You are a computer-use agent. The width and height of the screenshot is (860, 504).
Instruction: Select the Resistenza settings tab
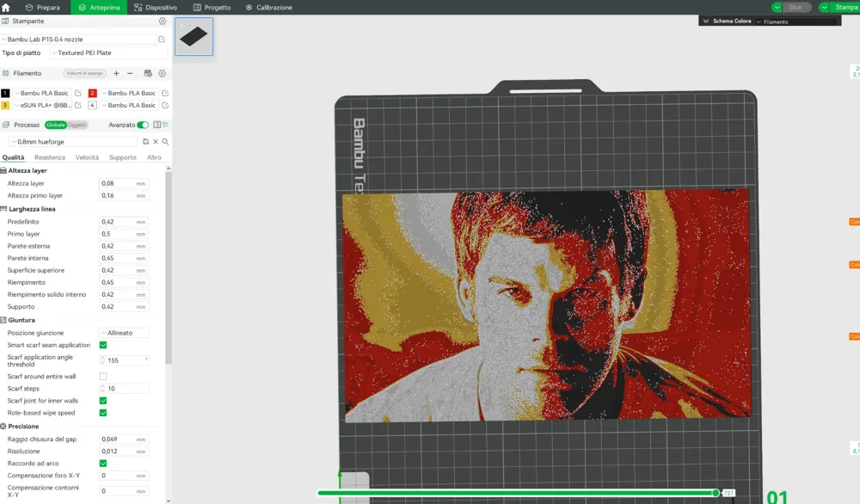point(49,157)
